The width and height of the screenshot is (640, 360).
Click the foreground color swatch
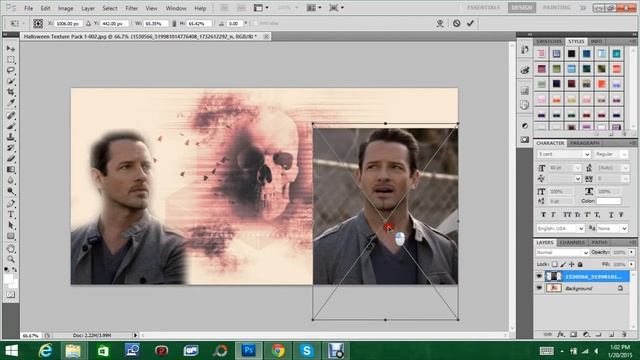[x=8, y=278]
